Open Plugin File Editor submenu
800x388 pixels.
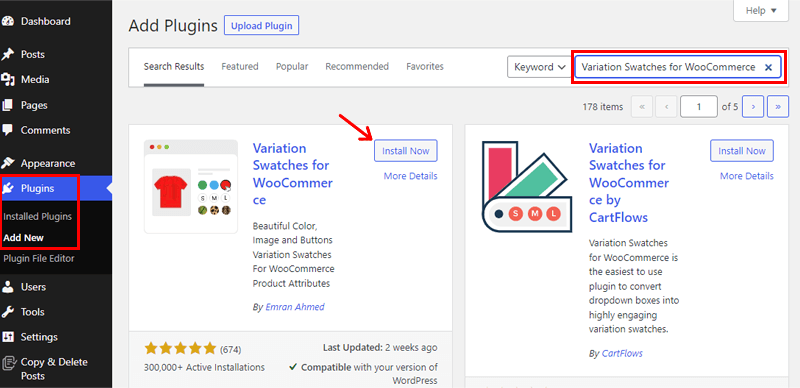point(39,258)
